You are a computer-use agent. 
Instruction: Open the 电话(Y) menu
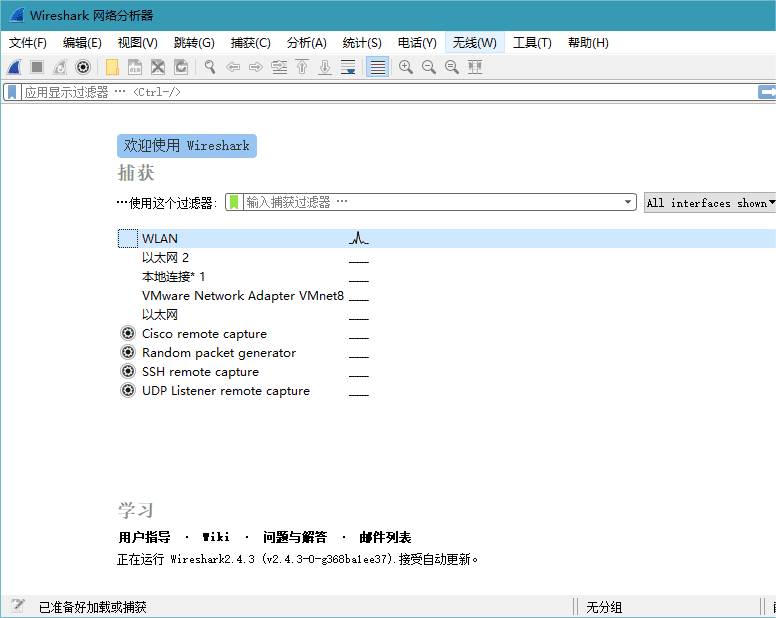coord(417,43)
